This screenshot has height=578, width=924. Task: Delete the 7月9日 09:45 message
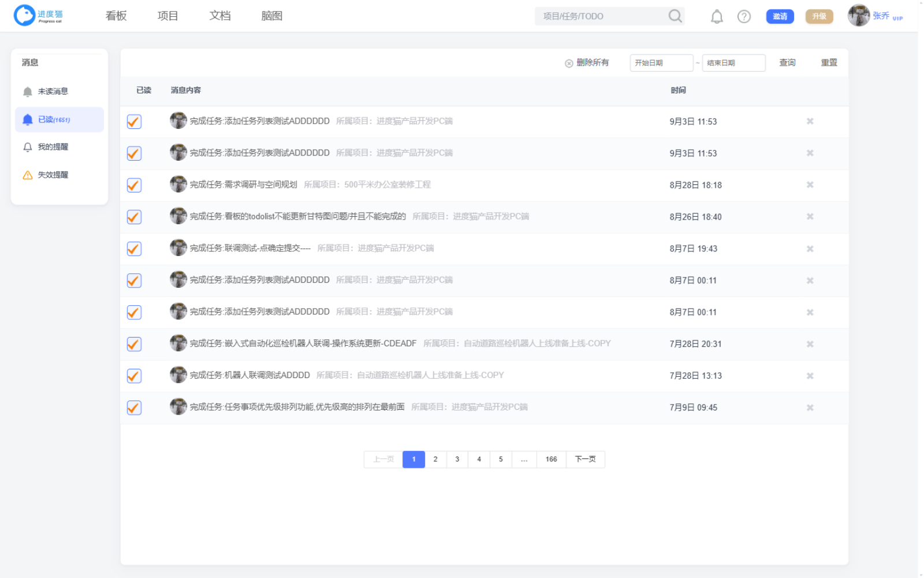[x=810, y=407]
